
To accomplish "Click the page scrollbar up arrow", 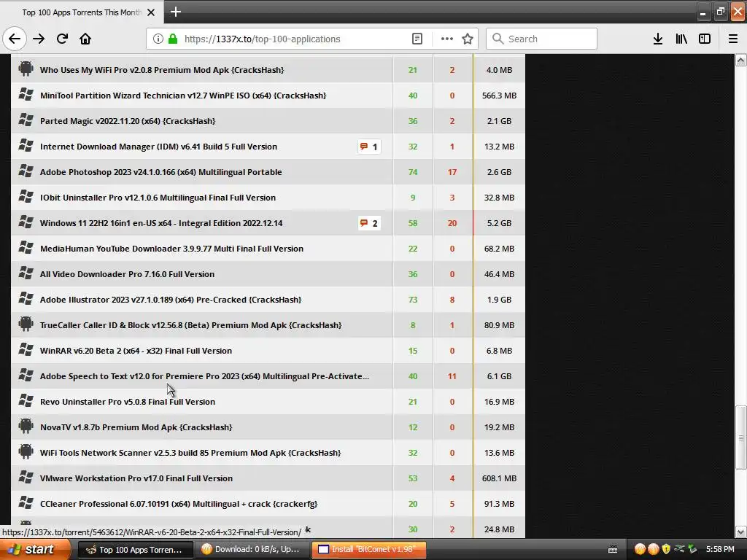I will pyautogui.click(x=740, y=60).
